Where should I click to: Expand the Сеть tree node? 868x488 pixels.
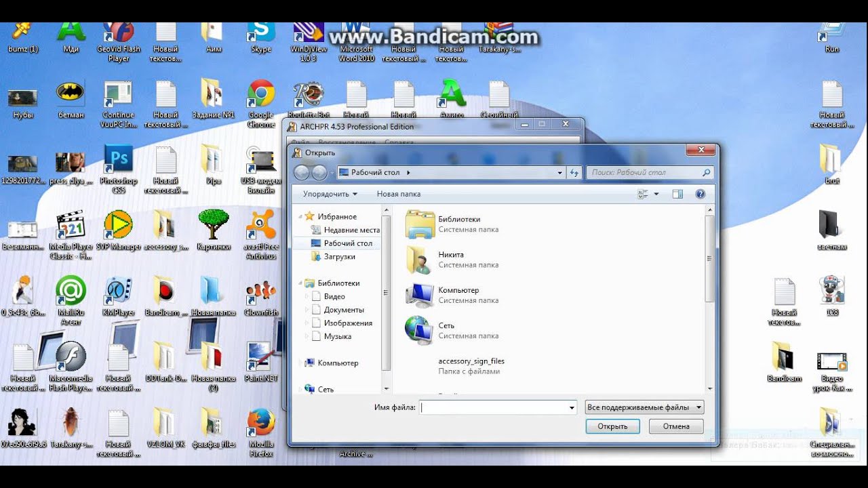coord(300,390)
